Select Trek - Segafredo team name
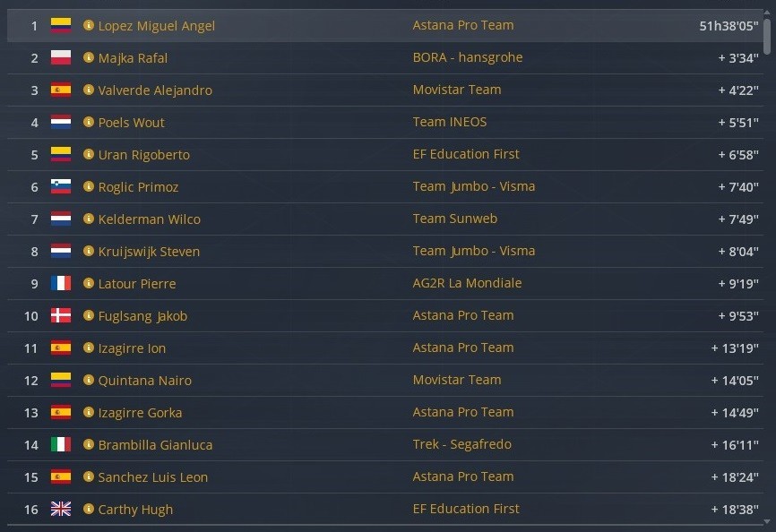 (462, 444)
